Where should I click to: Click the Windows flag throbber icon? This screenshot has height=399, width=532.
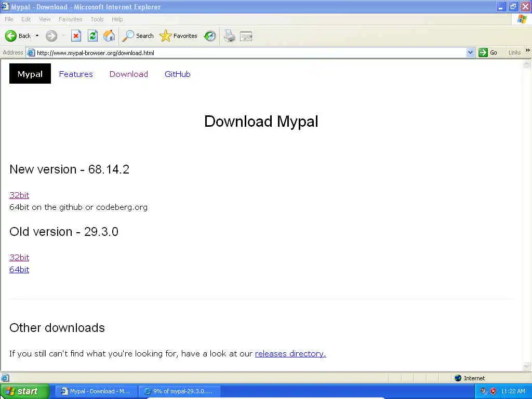522,19
